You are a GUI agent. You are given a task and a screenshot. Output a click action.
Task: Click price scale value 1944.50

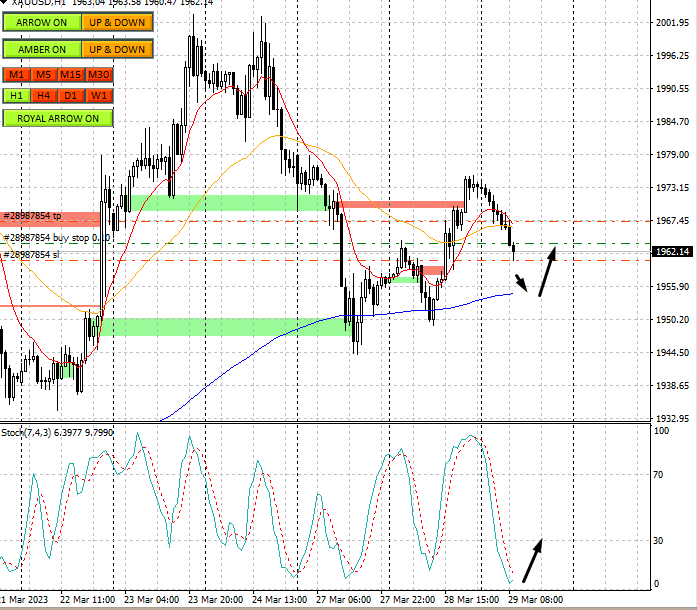point(672,352)
